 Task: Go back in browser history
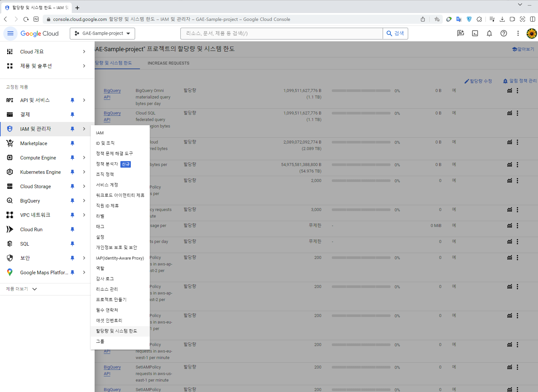pyautogui.click(x=6, y=19)
